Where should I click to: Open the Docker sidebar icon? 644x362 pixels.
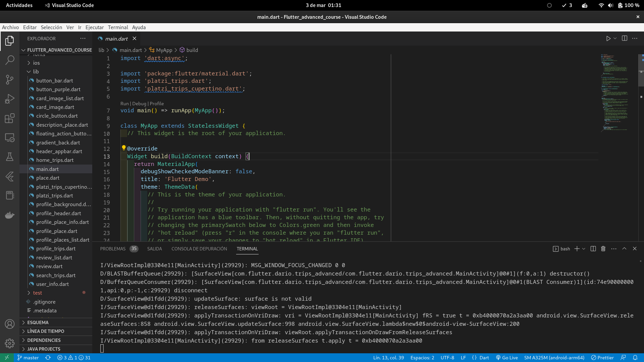(10, 215)
